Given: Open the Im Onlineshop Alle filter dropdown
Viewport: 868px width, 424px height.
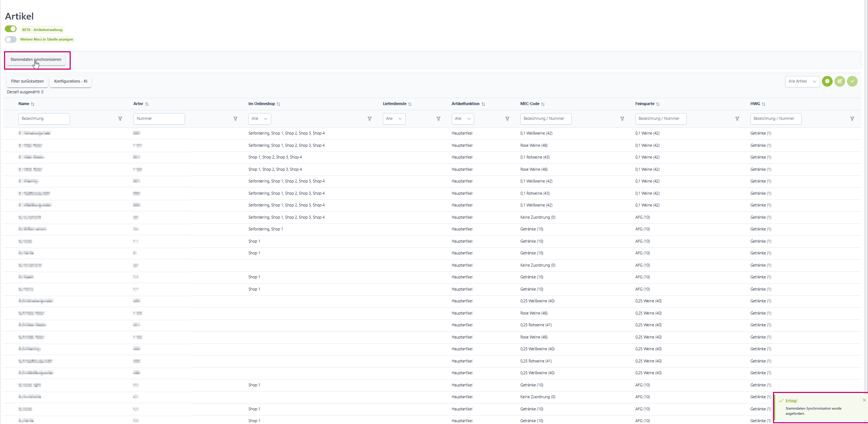Looking at the screenshot, I should (259, 119).
